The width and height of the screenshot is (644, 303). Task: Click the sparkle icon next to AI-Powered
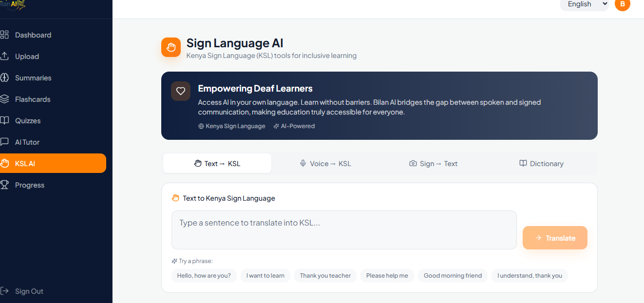(276, 126)
